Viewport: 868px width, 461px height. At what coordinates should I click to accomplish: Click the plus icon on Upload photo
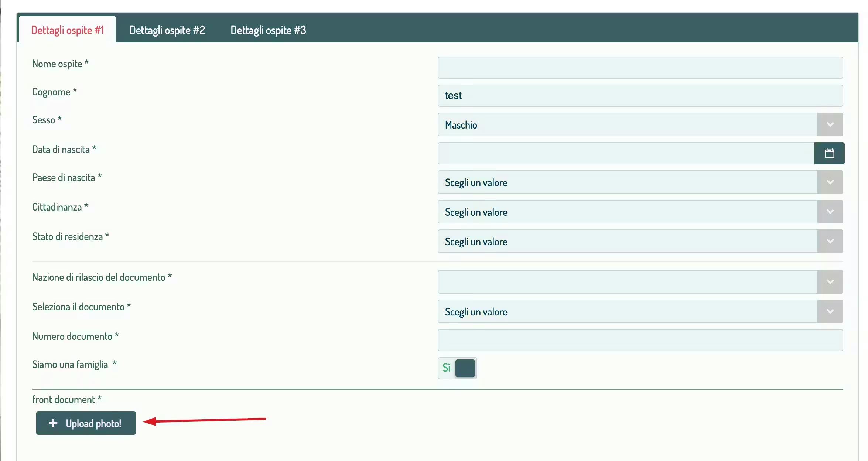point(53,423)
